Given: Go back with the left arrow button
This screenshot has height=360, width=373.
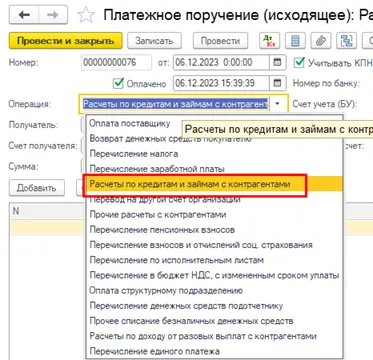Looking at the screenshot, I should (24, 15).
